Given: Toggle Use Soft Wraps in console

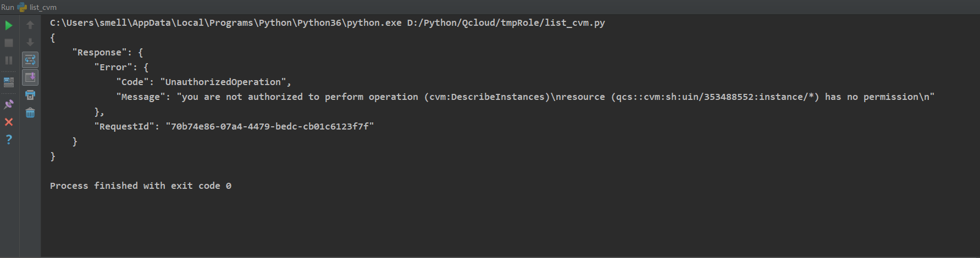Looking at the screenshot, I should pos(30,60).
